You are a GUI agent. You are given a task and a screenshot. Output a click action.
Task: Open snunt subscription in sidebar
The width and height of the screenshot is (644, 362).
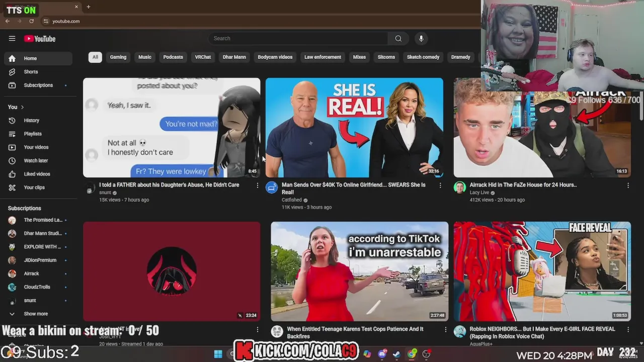[x=38, y=301]
